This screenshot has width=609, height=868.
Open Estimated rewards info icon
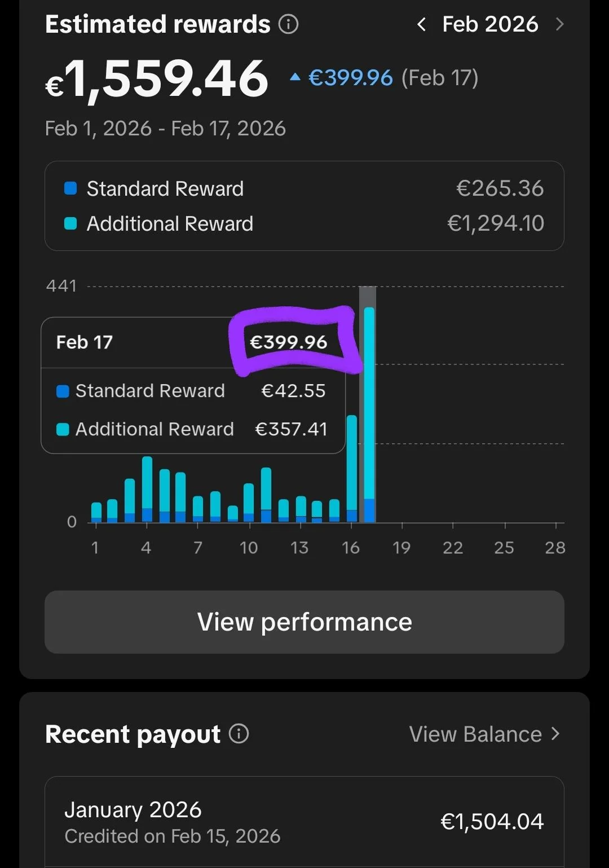(288, 24)
